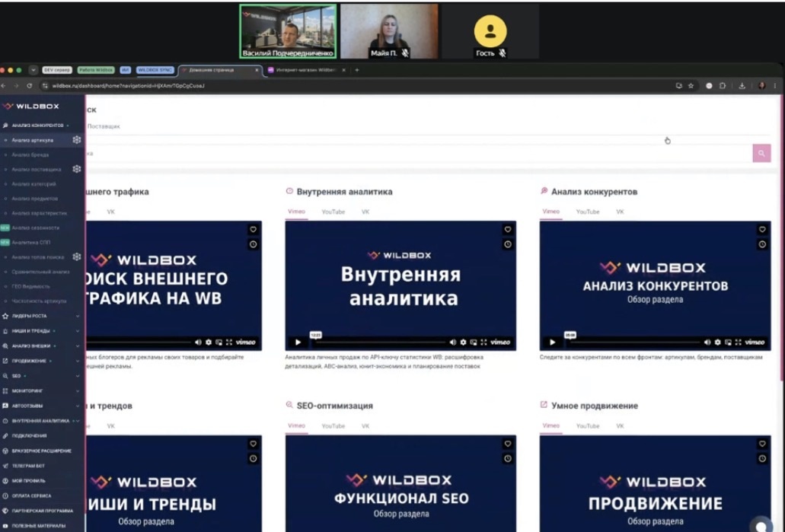Image resolution: width=785 pixels, height=532 pixels.
Task: Bookmark page with star icon
Action: [691, 85]
